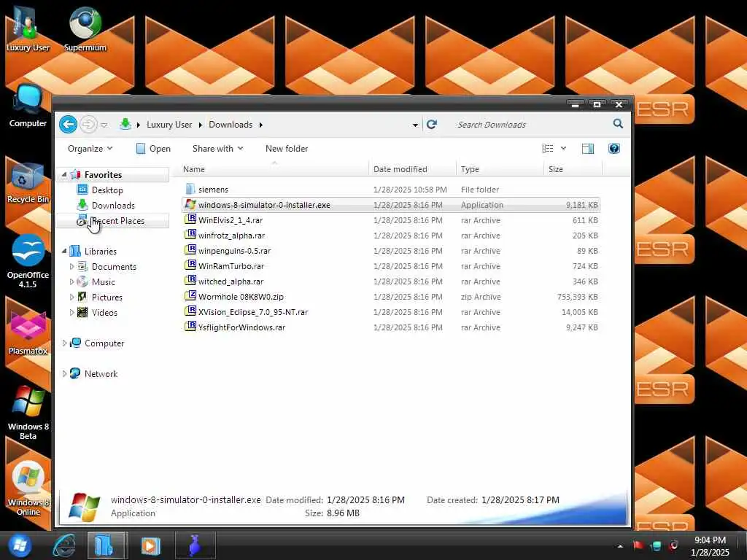The height and width of the screenshot is (560, 747).
Task: Sort files by Date modified column
Action: point(413,169)
